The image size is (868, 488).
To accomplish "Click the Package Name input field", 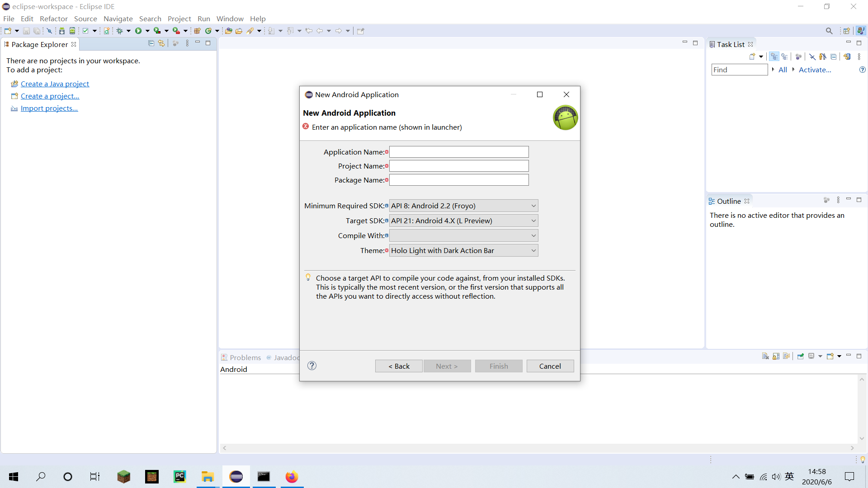I will tap(459, 180).
